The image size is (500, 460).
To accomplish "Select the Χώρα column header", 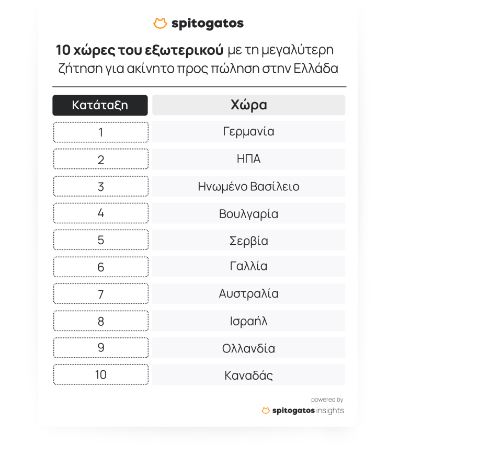I will pyautogui.click(x=249, y=105).
